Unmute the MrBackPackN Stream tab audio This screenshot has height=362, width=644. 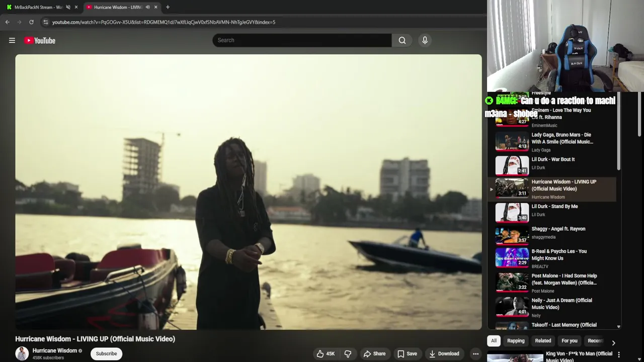(68, 7)
